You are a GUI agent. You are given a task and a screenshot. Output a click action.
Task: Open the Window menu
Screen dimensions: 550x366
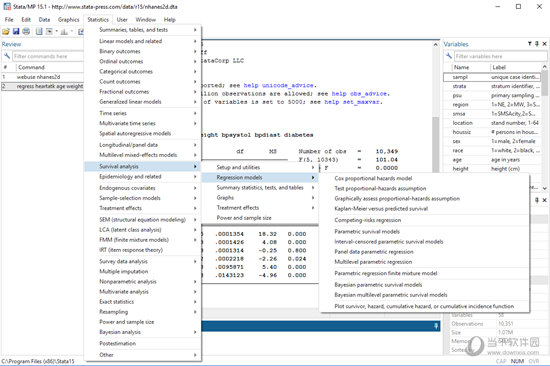point(146,20)
